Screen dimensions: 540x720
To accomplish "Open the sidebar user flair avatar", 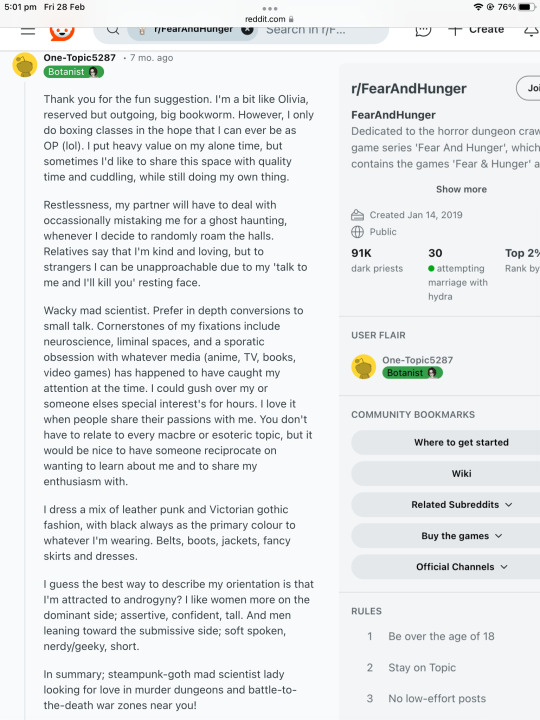I will (363, 366).
